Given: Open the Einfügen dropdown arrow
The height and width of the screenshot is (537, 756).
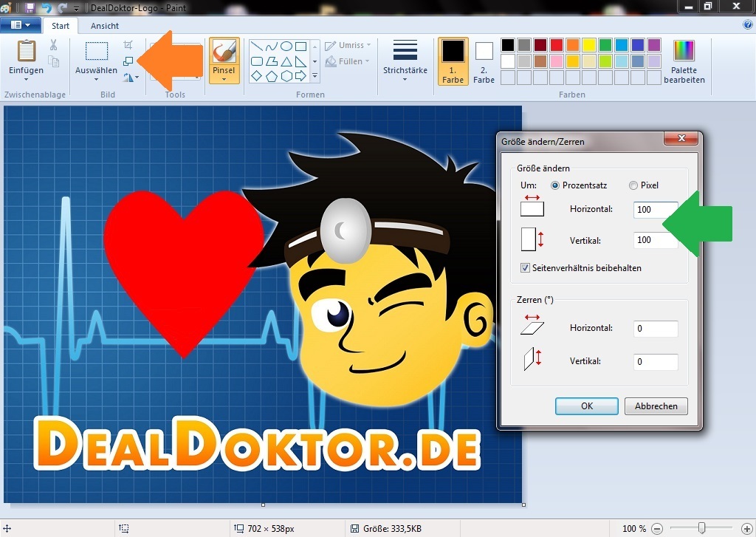Looking at the screenshot, I should [26, 79].
